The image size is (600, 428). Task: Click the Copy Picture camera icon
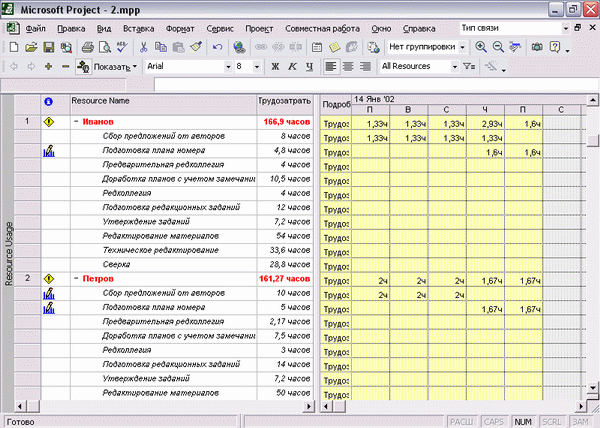click(x=537, y=47)
